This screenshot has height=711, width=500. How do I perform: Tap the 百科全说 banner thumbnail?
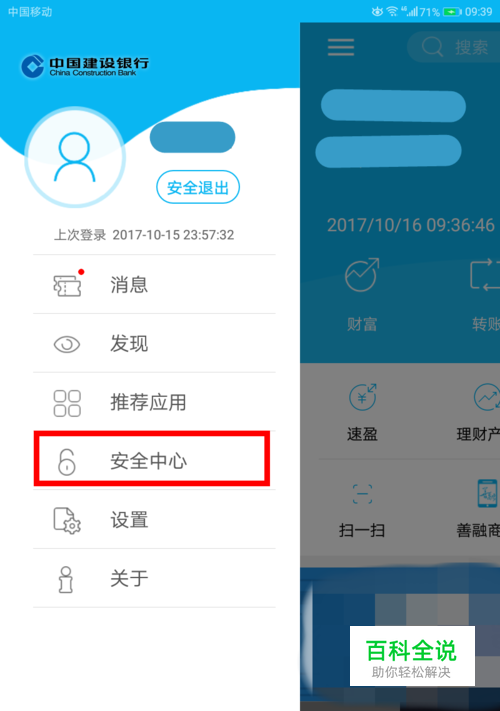(412, 656)
